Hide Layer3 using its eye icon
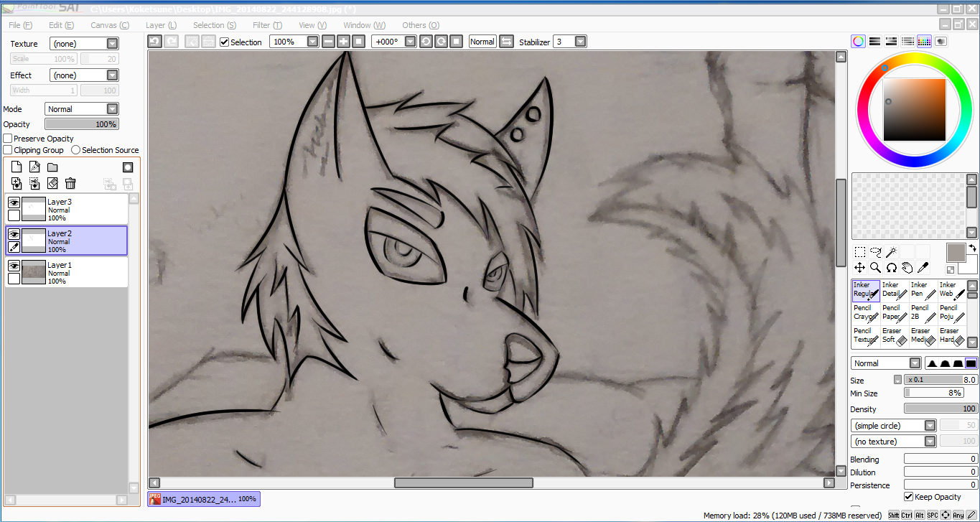 [14, 203]
